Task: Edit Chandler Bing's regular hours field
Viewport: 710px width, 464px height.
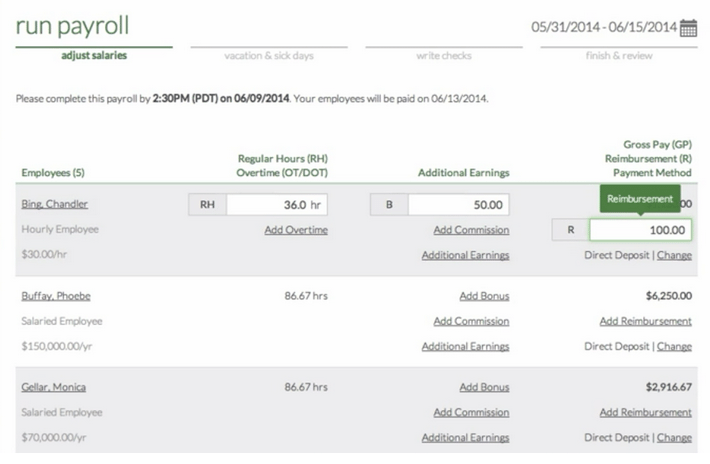Action: pyautogui.click(x=277, y=205)
